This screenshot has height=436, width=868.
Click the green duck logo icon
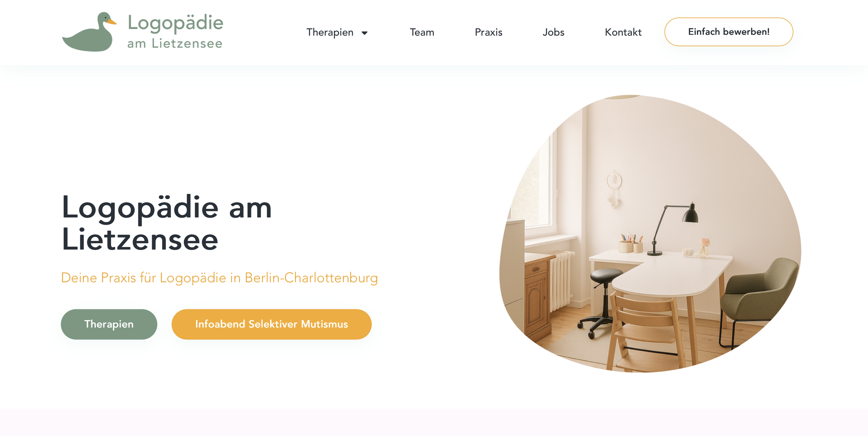point(89,32)
